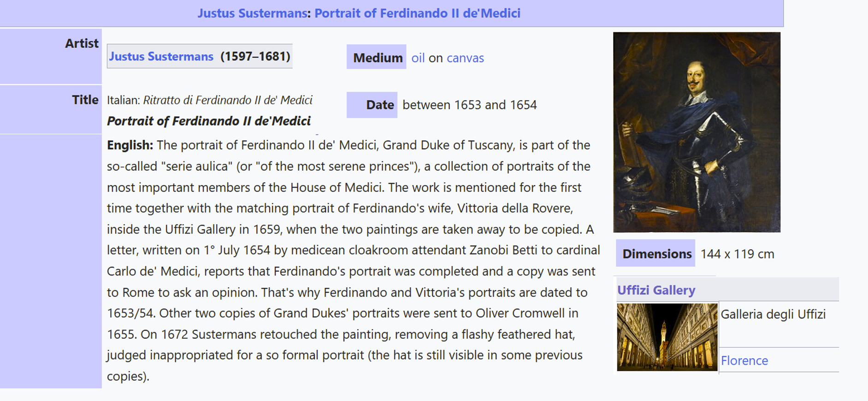Follow the 'oil' medium link
The width and height of the screenshot is (868, 401).
418,58
